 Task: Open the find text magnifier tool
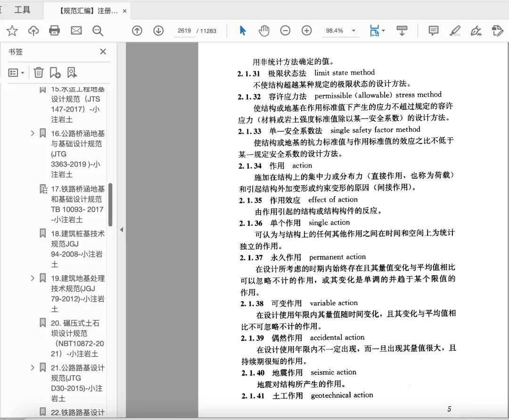[98, 31]
